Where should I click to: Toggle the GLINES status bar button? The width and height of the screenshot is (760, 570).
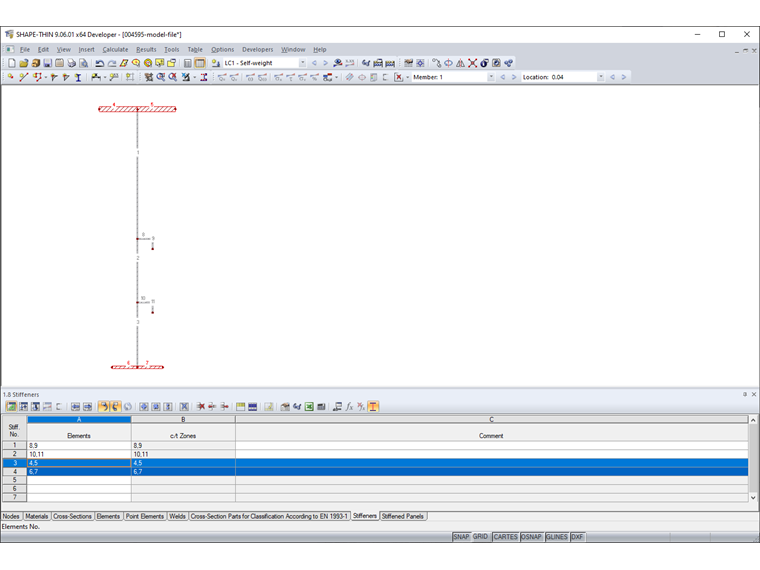(x=556, y=537)
